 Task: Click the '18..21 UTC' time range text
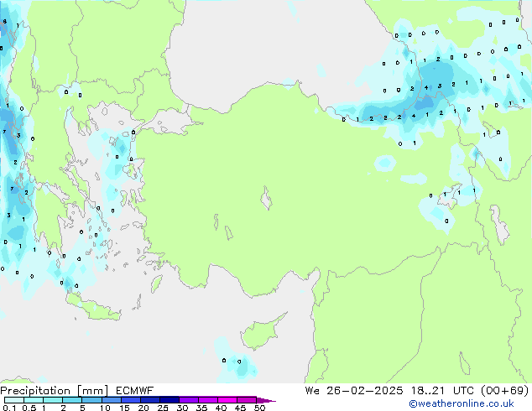445,391
